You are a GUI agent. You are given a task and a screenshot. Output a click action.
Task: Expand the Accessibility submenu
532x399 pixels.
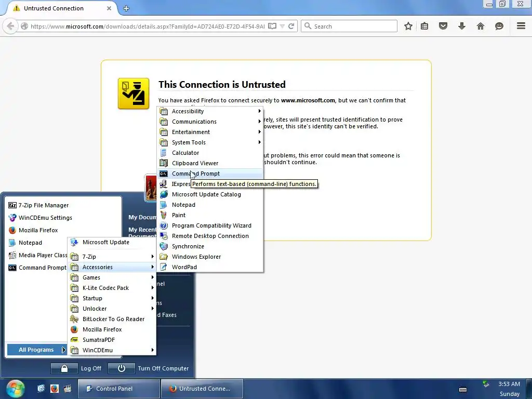(x=210, y=111)
